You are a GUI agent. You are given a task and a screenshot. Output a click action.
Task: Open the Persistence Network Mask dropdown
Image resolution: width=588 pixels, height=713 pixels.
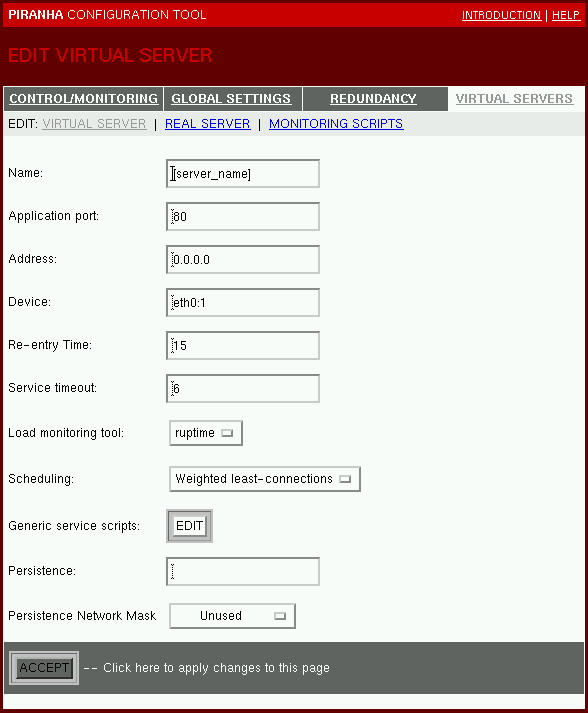tap(232, 616)
